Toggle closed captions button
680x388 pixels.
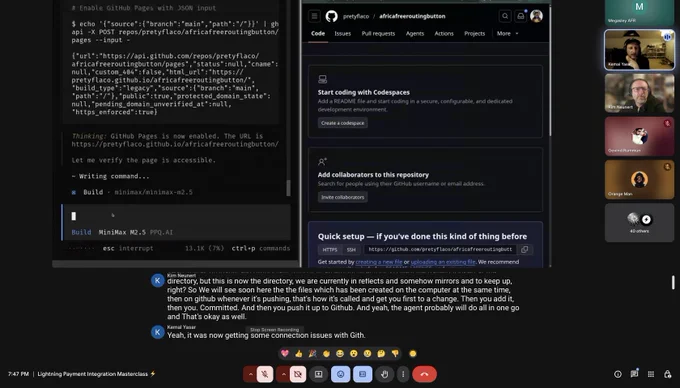point(363,374)
